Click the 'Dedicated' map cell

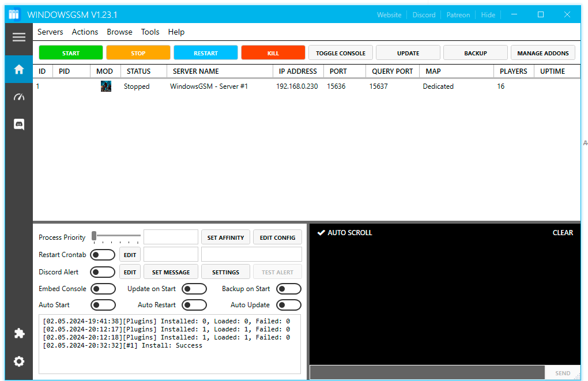438,86
